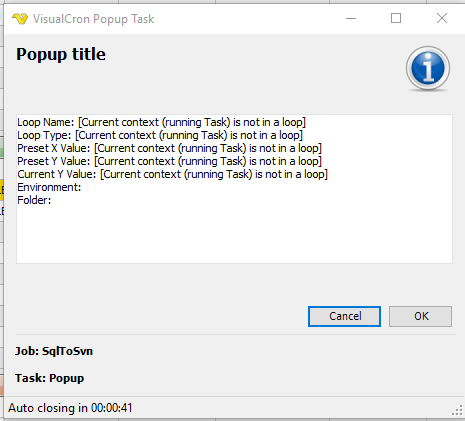465x421 pixels.
Task: Close the popup with the X button
Action: (x=442, y=18)
